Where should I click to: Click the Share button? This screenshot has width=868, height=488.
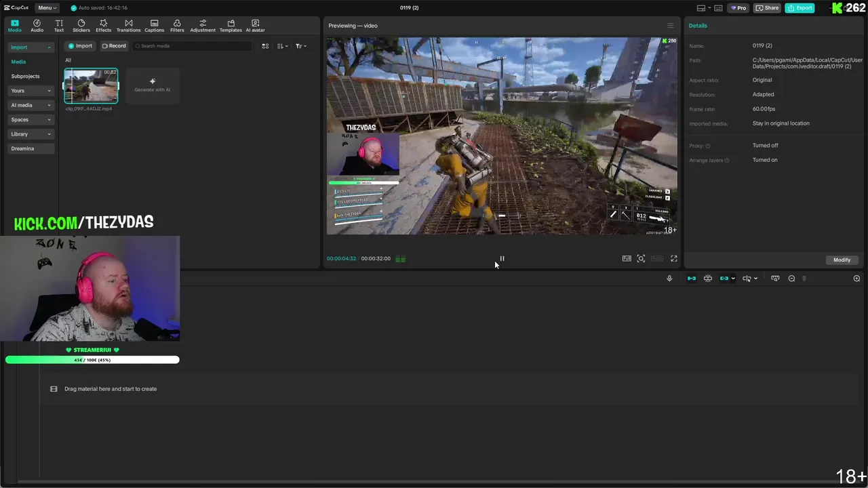tap(768, 7)
